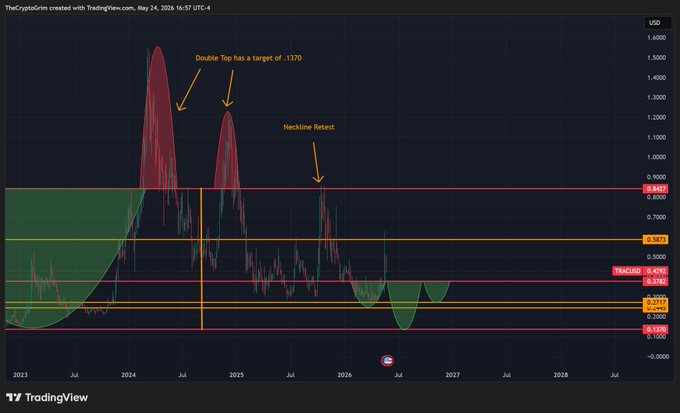Click the 0.2717 orange price level label
The height and width of the screenshot is (413, 680).
point(656,302)
